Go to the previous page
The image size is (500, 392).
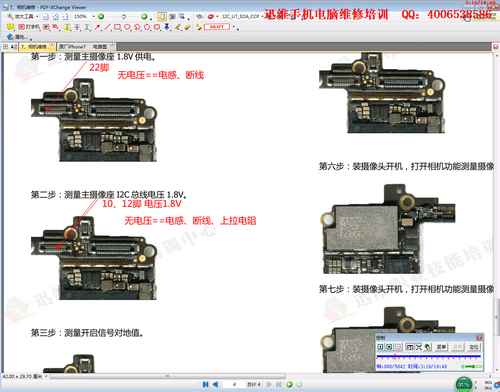point(215,384)
